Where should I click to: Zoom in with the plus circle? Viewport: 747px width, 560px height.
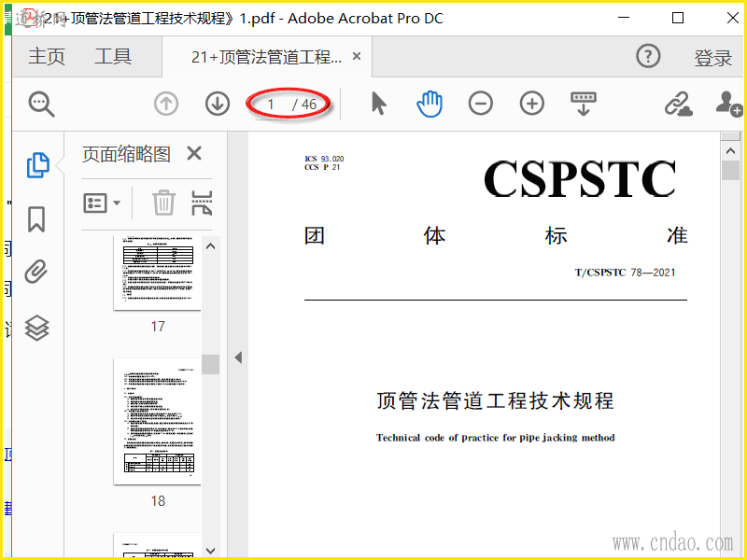531,104
